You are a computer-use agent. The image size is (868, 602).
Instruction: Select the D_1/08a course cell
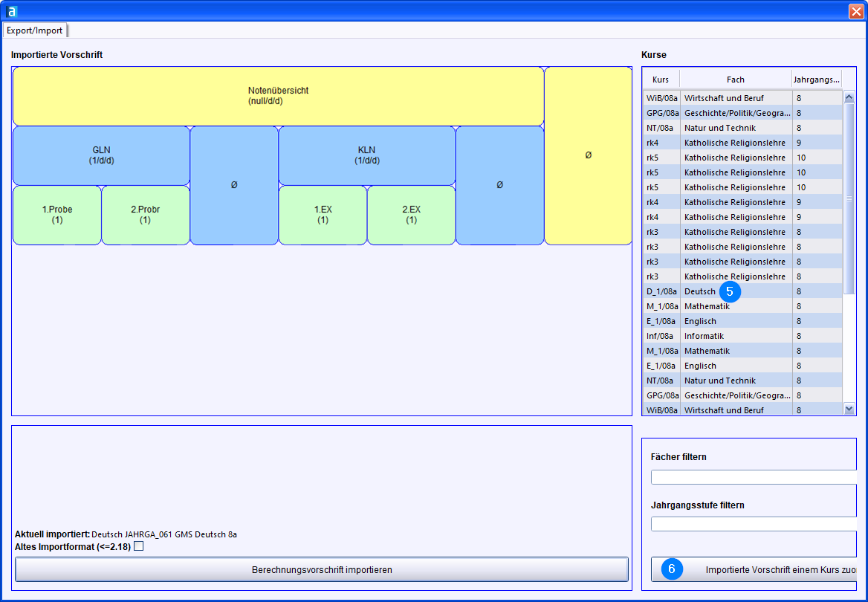pyautogui.click(x=661, y=291)
